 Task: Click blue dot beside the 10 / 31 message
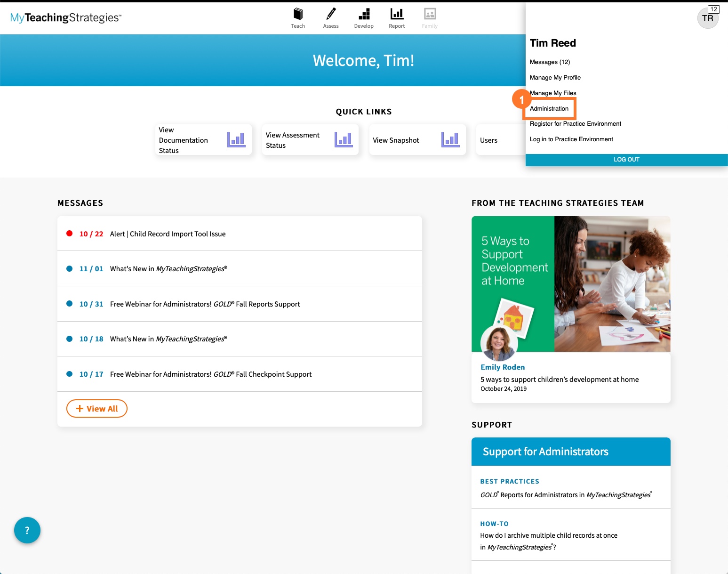click(70, 304)
